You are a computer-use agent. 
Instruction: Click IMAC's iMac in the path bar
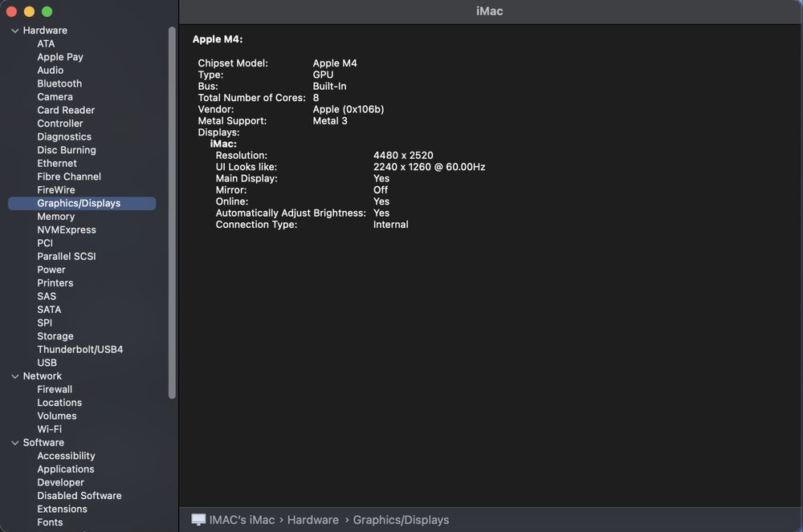click(242, 520)
